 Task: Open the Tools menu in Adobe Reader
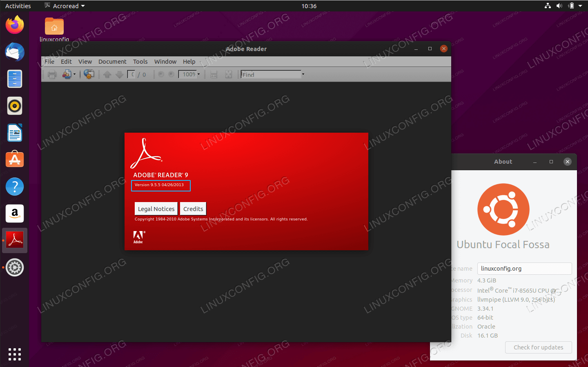coord(140,62)
